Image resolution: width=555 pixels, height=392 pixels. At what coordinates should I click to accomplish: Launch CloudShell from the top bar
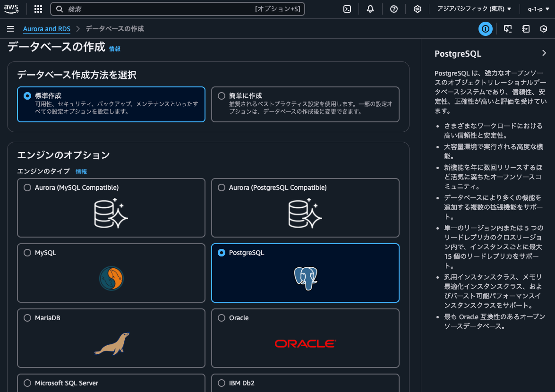click(x=347, y=9)
